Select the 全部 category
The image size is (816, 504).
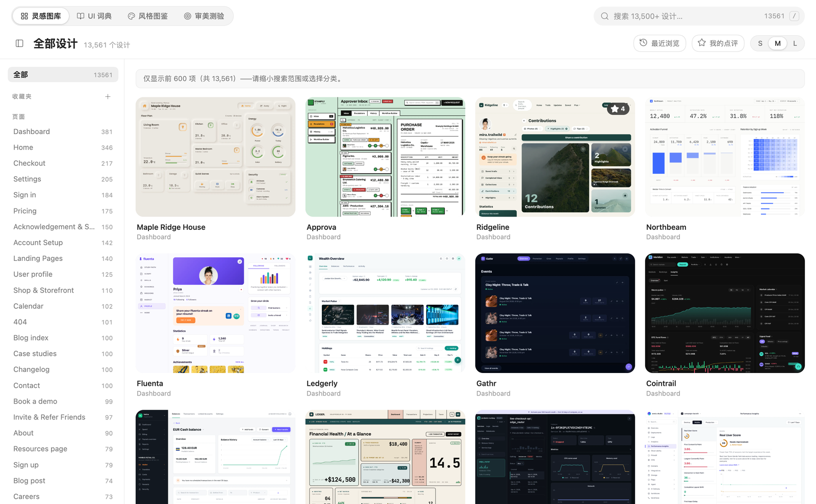63,74
